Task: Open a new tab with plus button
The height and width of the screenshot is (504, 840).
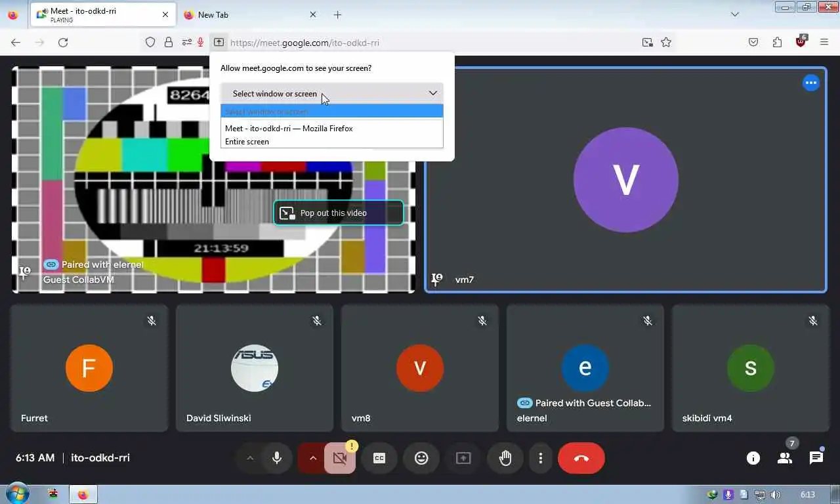Action: [x=337, y=14]
